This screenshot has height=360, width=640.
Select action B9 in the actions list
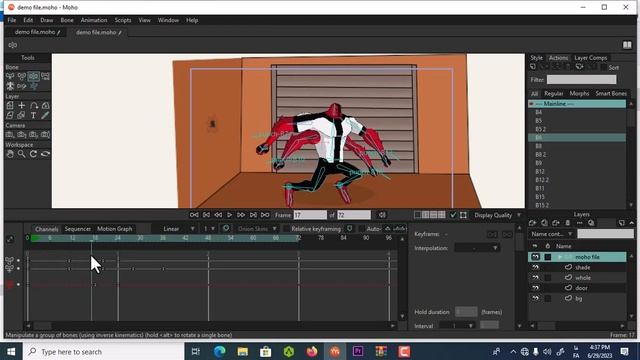point(577,163)
